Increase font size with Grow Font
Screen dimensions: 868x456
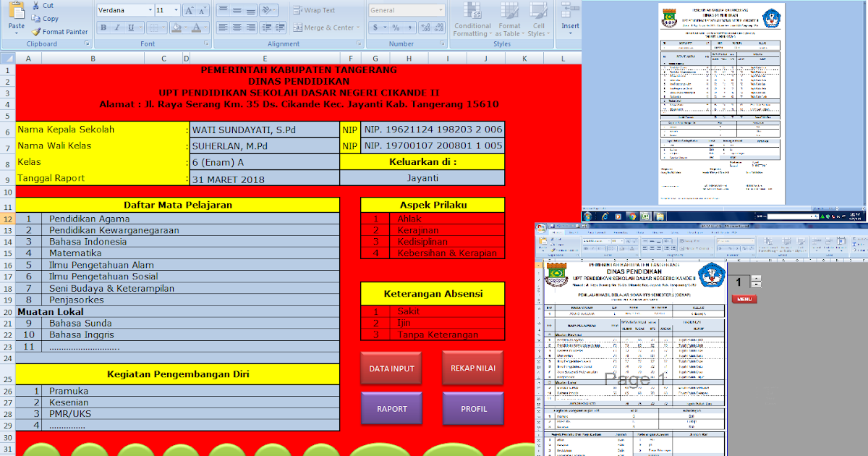[188, 11]
